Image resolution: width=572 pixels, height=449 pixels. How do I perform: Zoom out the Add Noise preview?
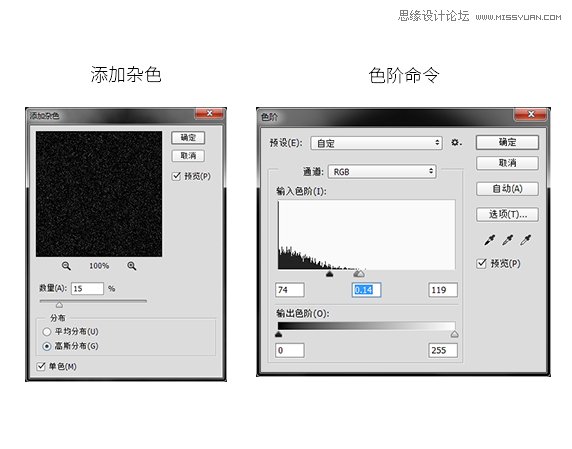click(x=66, y=266)
